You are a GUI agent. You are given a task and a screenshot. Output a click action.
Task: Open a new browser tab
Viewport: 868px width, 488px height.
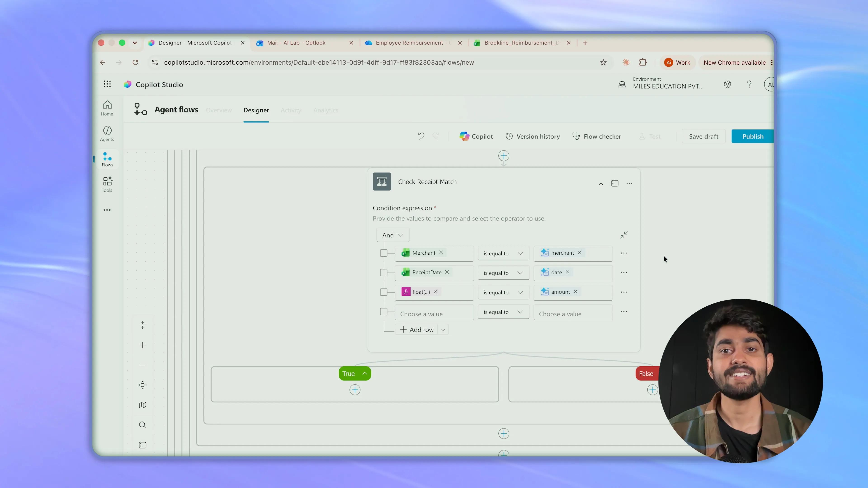tap(585, 43)
